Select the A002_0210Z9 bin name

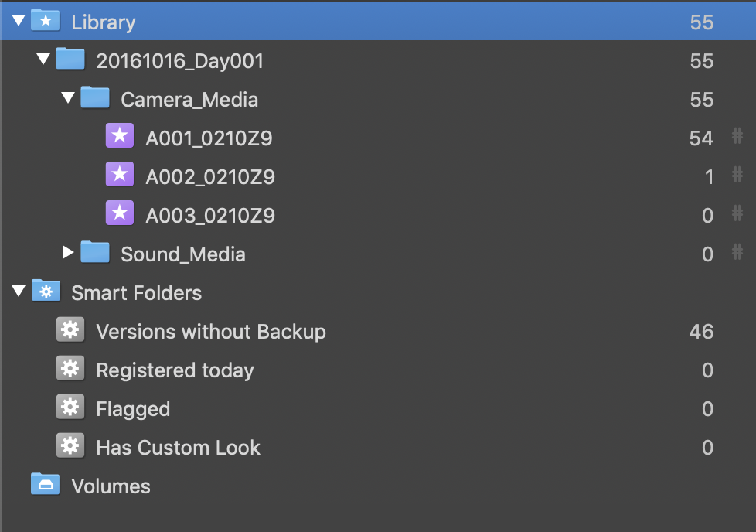pyautogui.click(x=210, y=177)
